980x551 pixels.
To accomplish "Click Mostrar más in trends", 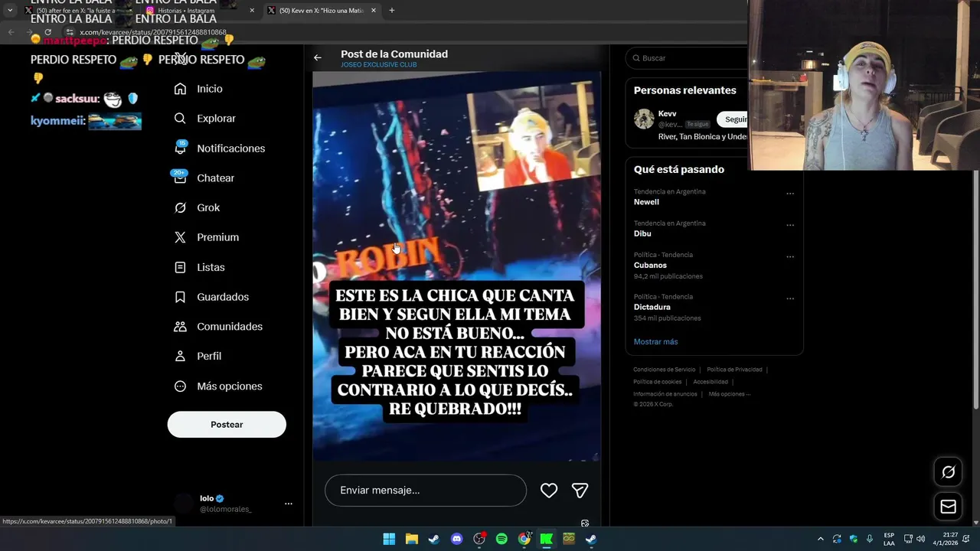I will pyautogui.click(x=655, y=342).
